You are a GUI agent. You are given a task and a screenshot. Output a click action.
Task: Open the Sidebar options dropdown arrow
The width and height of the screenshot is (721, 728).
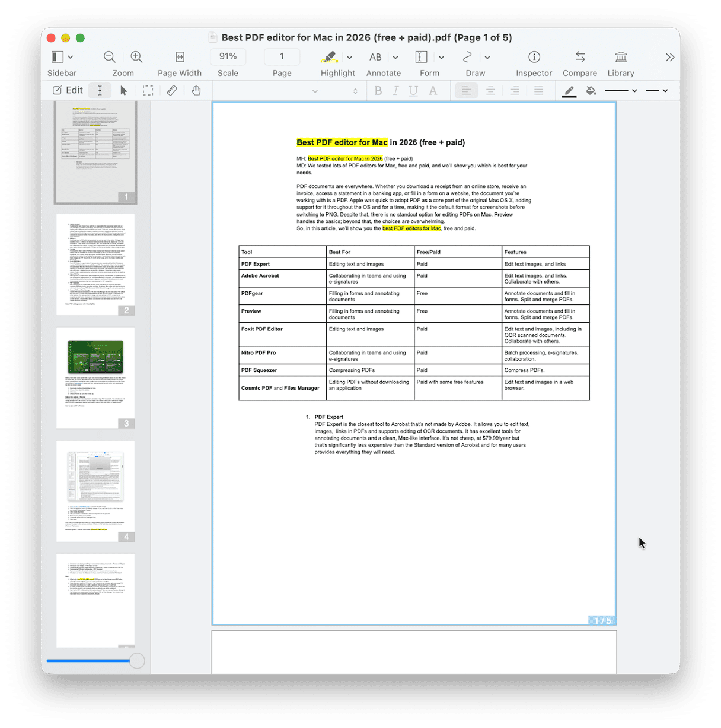(x=71, y=57)
